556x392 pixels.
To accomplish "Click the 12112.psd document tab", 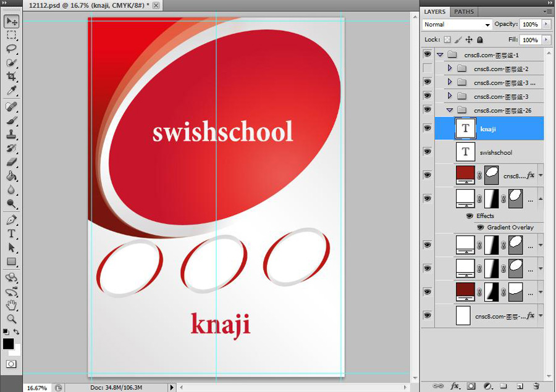I will click(86, 6).
